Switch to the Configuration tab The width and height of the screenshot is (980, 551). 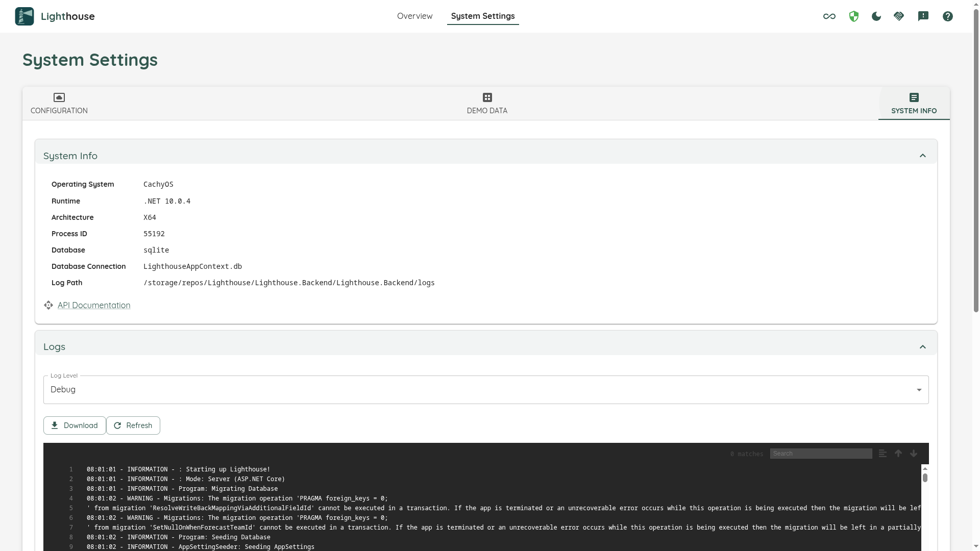click(59, 104)
